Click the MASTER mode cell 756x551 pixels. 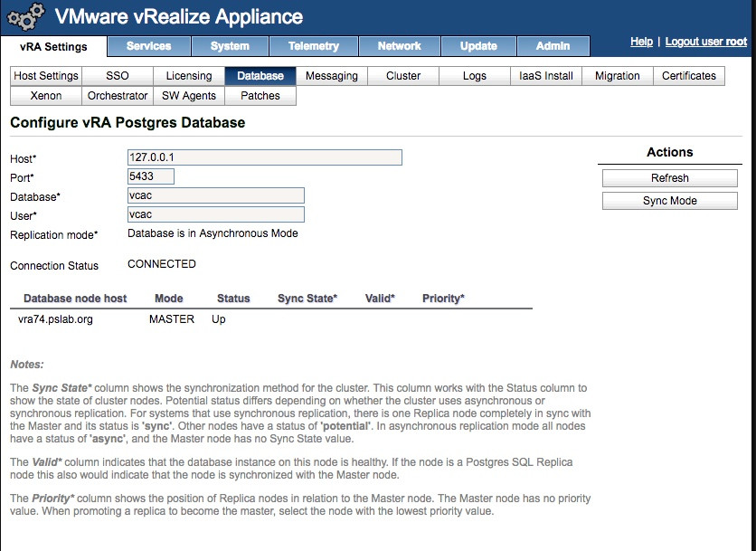pos(172,319)
